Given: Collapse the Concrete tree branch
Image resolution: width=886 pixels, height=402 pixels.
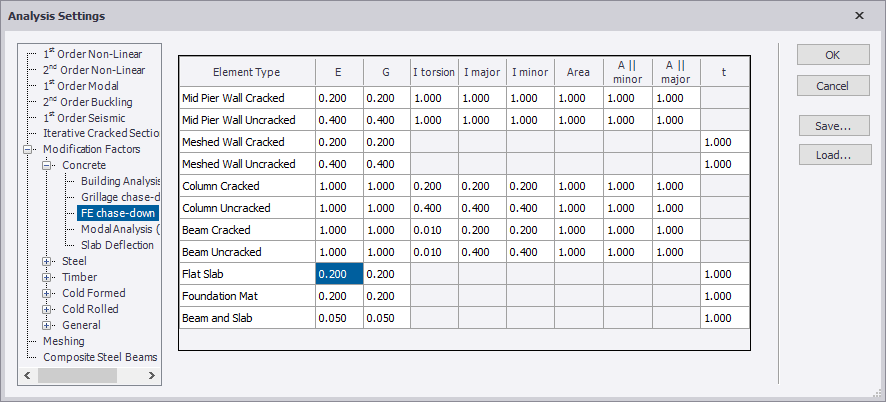Looking at the screenshot, I should pos(47,165).
